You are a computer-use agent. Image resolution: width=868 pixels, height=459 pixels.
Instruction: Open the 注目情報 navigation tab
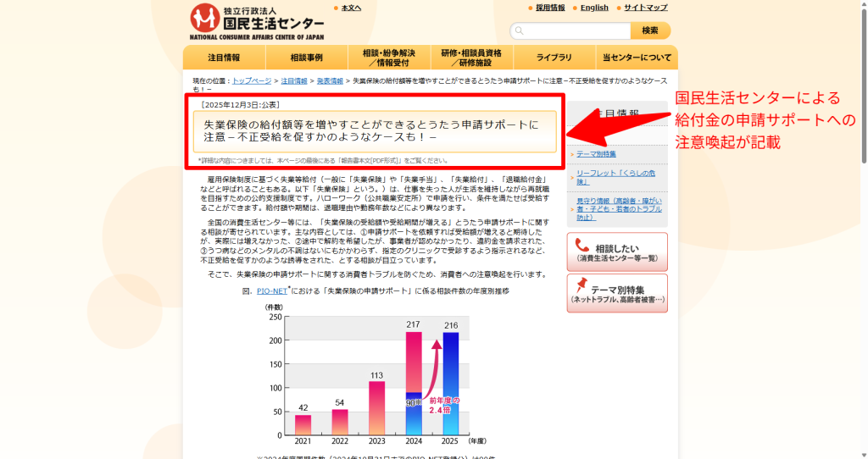pyautogui.click(x=224, y=58)
